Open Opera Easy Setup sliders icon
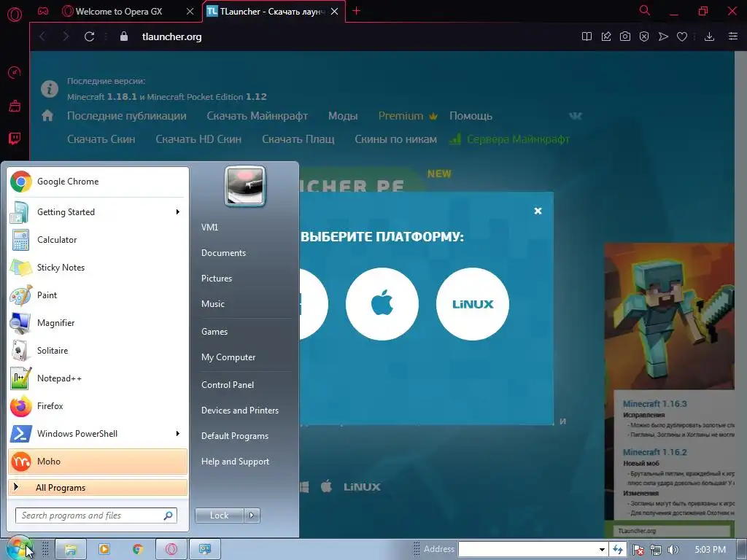Image resolution: width=747 pixels, height=560 pixels. click(733, 36)
